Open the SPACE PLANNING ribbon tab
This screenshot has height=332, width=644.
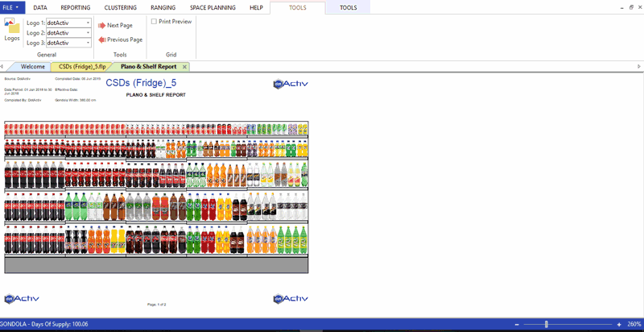click(213, 7)
